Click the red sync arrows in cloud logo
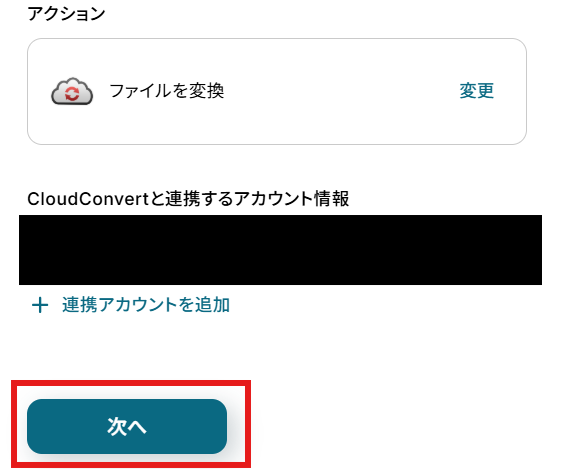The width and height of the screenshot is (574, 469). pyautogui.click(x=72, y=93)
